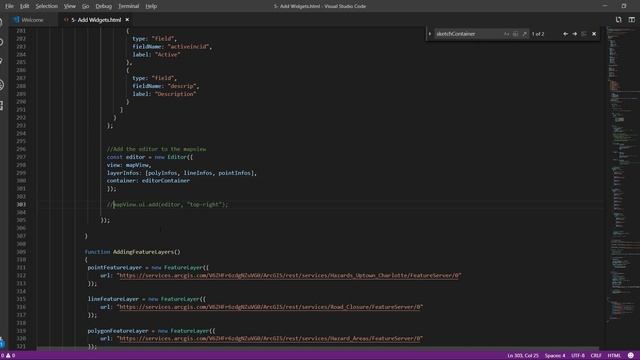Open the Debug menu

103,6
